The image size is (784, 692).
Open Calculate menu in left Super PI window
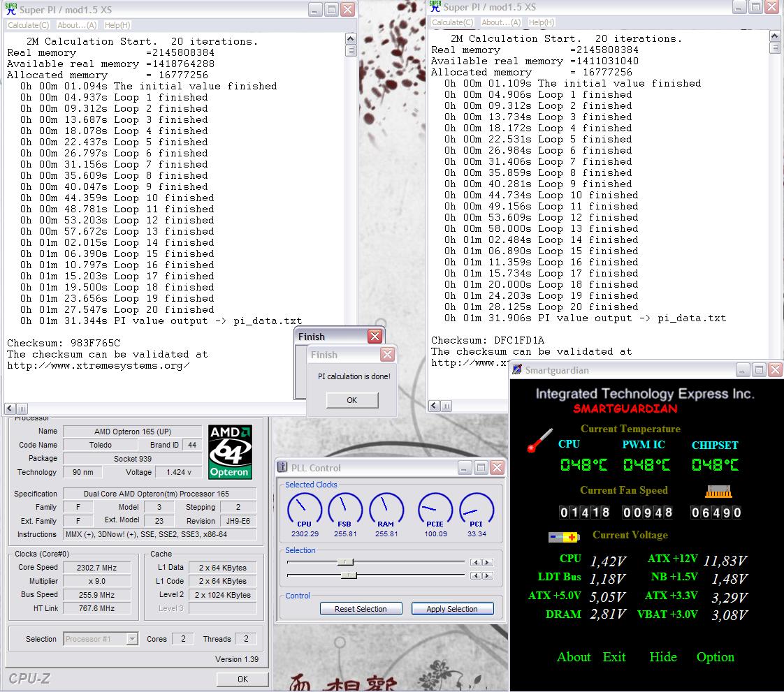[29, 25]
